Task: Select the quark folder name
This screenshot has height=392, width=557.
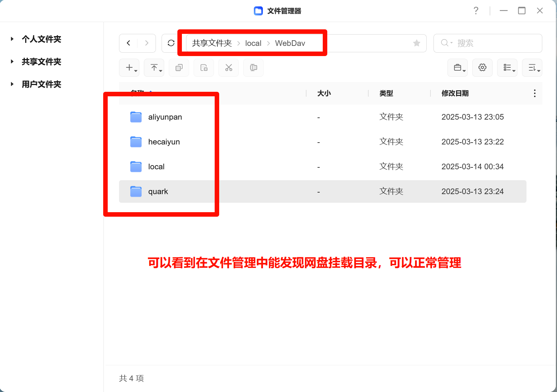Action: (158, 191)
